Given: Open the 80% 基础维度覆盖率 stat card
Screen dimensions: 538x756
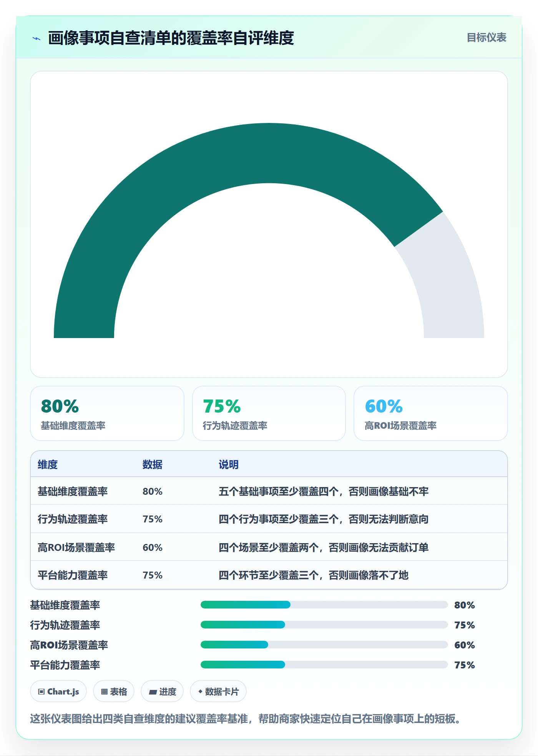Looking at the screenshot, I should [x=107, y=413].
